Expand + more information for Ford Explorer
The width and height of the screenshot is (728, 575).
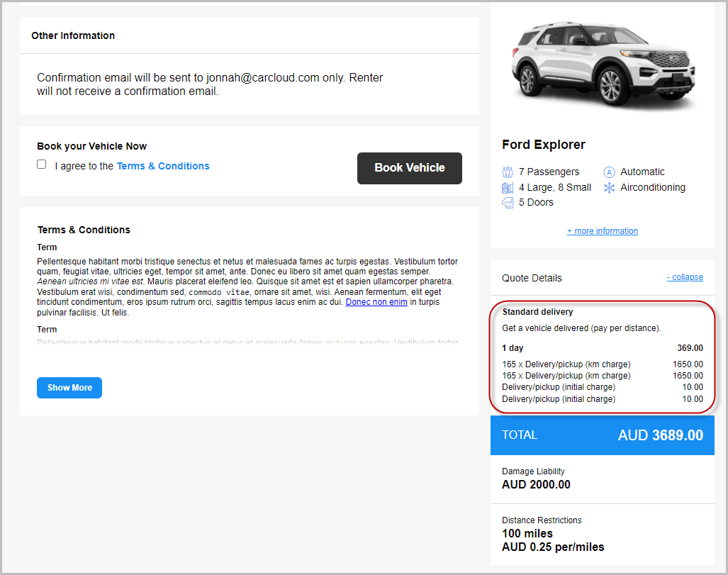[602, 230]
